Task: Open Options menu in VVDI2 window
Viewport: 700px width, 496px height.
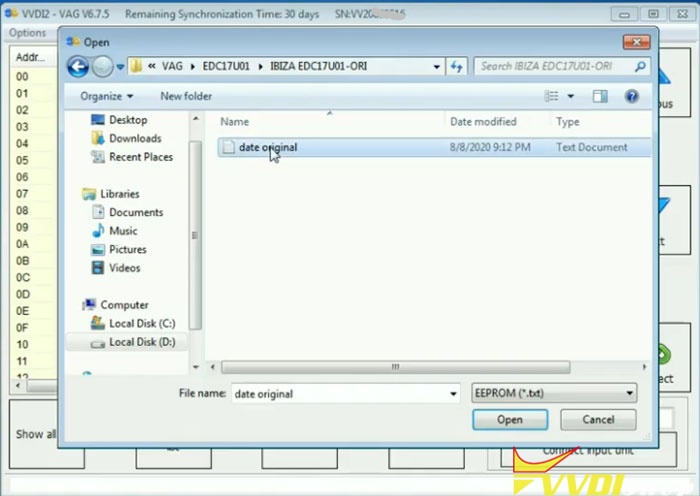Action: 27,33
